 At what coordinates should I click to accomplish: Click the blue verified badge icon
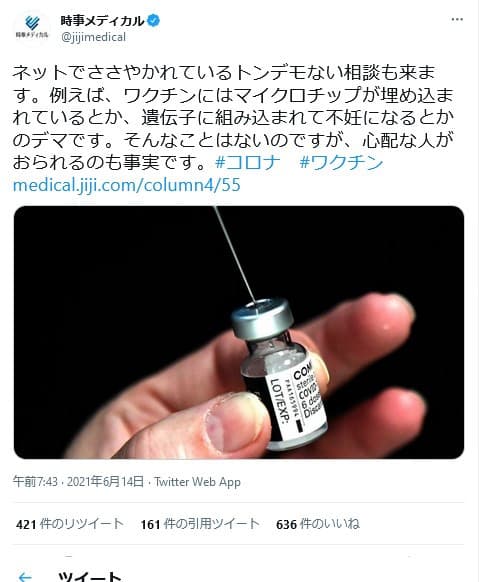point(153,21)
